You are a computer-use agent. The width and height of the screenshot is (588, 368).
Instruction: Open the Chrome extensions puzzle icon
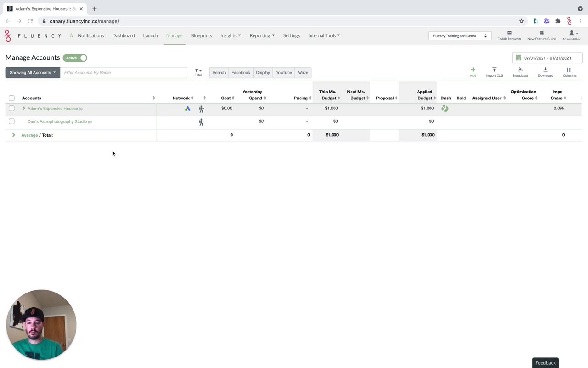558,21
